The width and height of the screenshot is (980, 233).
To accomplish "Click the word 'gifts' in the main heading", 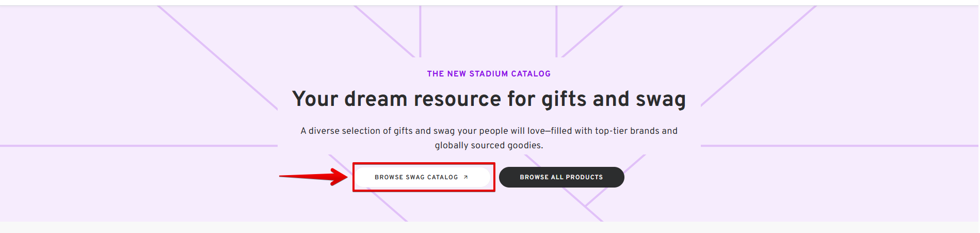I will pyautogui.click(x=564, y=99).
